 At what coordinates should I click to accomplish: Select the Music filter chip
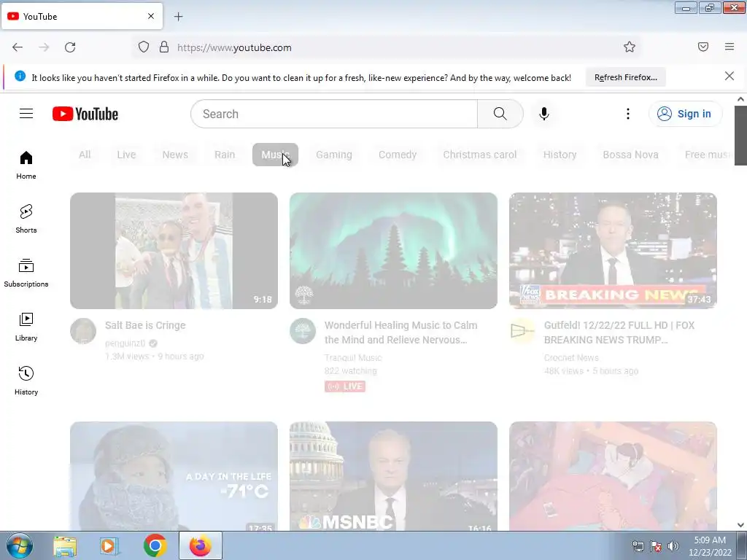(275, 155)
